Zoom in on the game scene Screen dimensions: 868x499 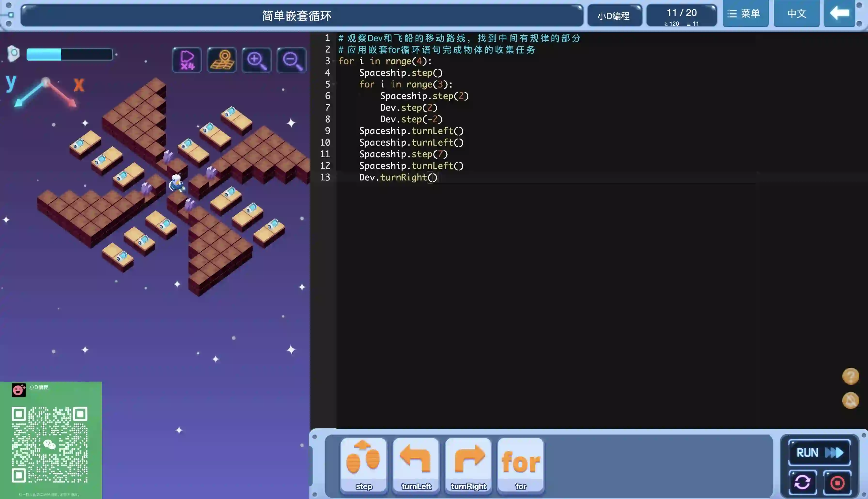pyautogui.click(x=256, y=60)
